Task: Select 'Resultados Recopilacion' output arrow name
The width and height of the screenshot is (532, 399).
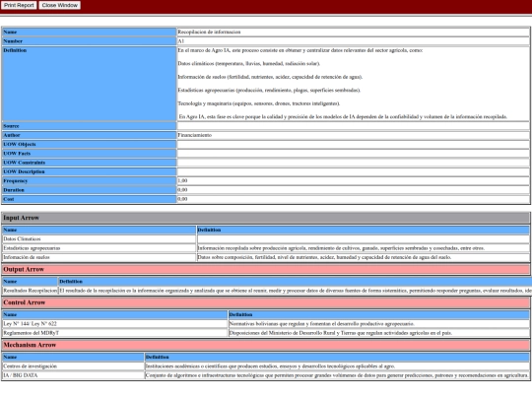Action: [x=31, y=291]
